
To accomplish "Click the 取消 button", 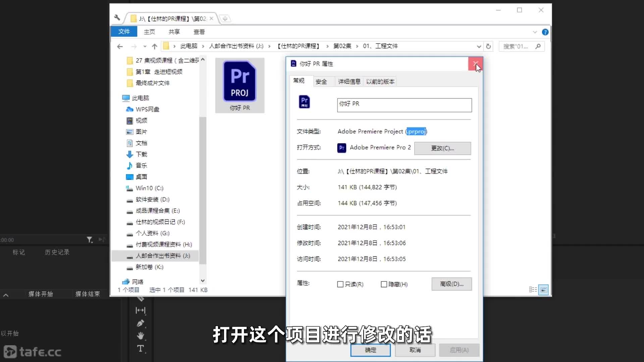I will [x=415, y=350].
